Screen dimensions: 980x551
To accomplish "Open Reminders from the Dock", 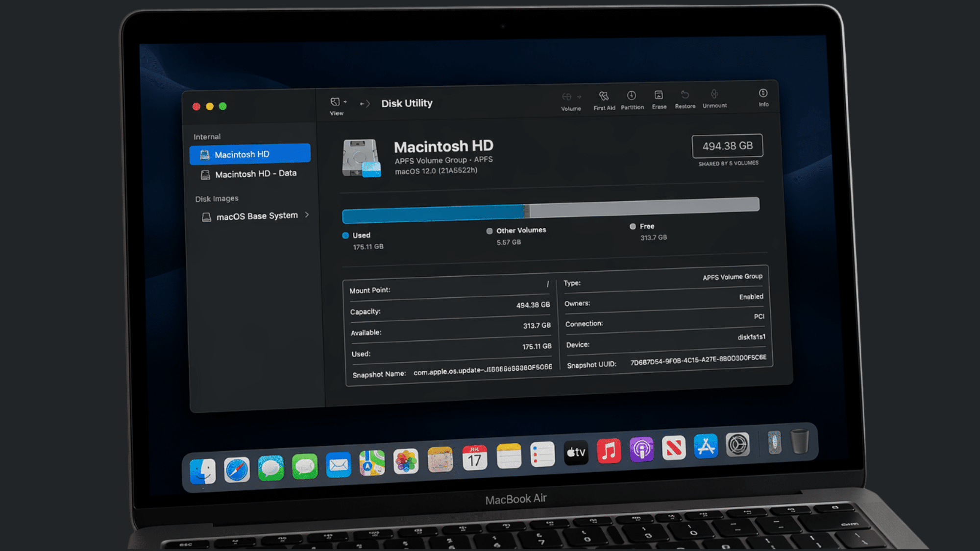I will tap(542, 455).
